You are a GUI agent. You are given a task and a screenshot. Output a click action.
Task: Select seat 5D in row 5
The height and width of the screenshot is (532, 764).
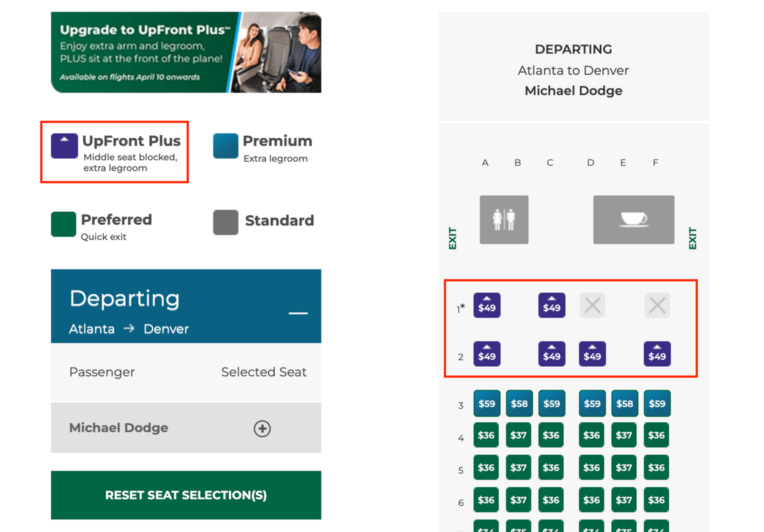tap(591, 467)
